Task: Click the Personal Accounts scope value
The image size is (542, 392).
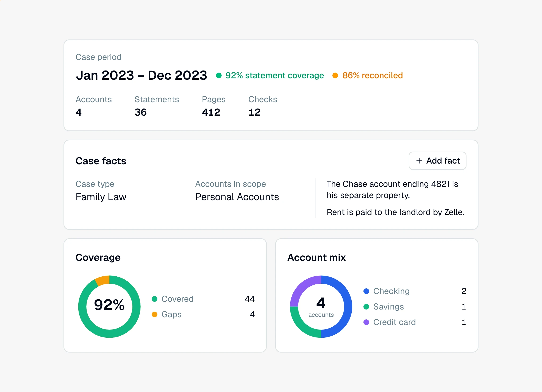Action: [x=237, y=197]
